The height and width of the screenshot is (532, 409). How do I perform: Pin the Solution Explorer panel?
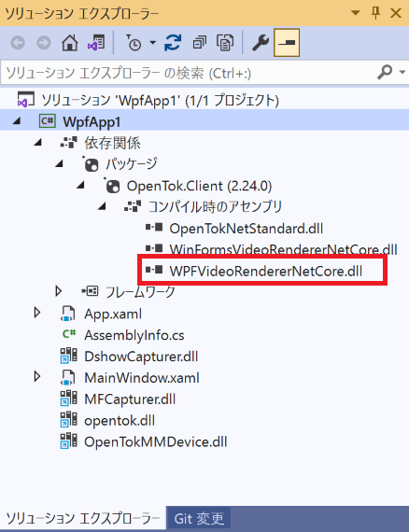pyautogui.click(x=375, y=13)
